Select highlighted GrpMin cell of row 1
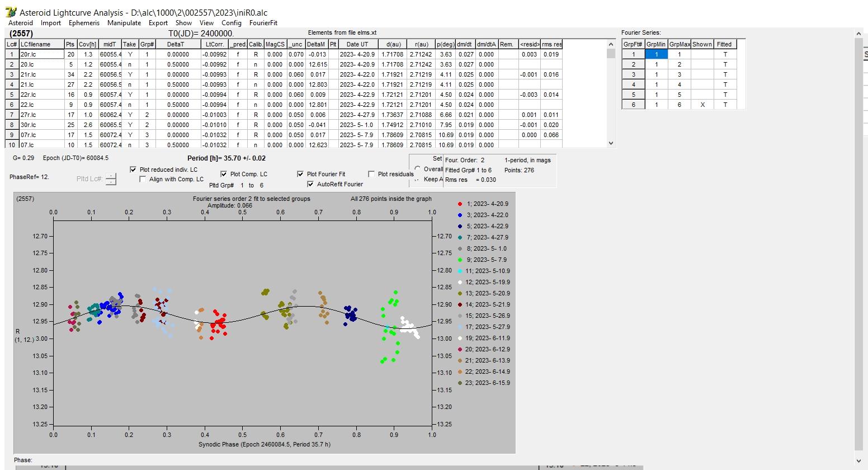Image resolution: width=868 pixels, height=470 pixels. pos(656,54)
